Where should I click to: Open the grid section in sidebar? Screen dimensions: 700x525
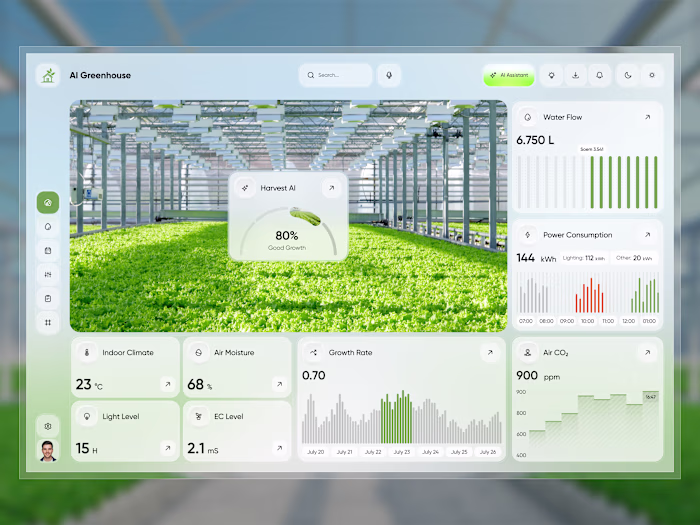pos(48,322)
